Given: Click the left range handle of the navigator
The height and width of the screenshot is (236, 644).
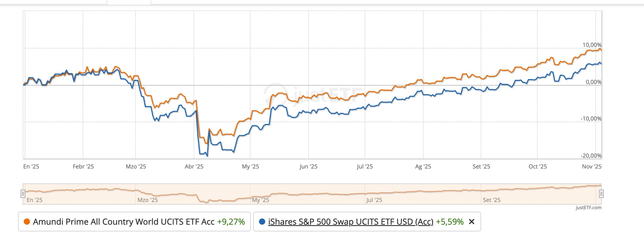Looking at the screenshot, I should point(23,193).
